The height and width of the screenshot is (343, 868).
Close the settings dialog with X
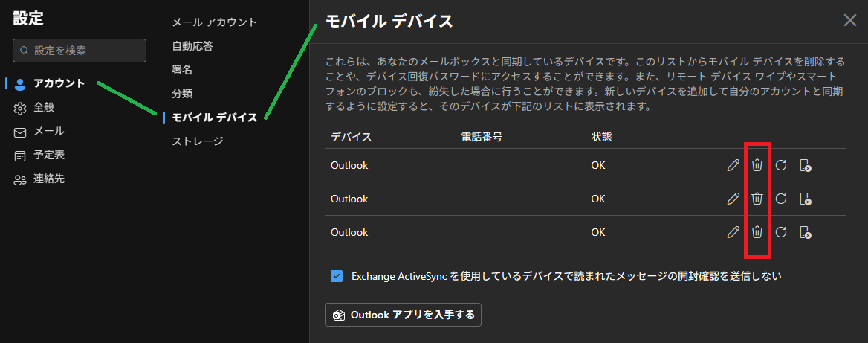849,21
